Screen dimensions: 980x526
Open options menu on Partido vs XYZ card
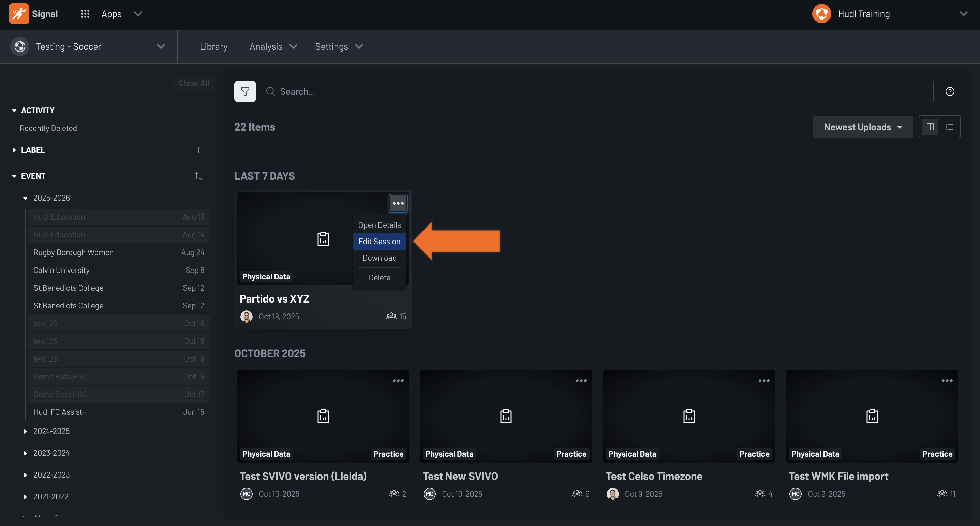[x=398, y=203]
